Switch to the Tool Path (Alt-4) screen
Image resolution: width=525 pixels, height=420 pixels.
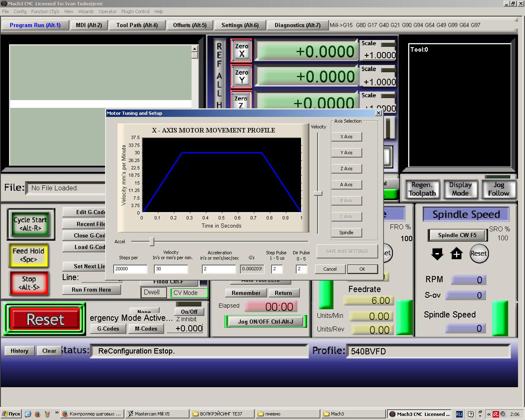tap(137, 25)
